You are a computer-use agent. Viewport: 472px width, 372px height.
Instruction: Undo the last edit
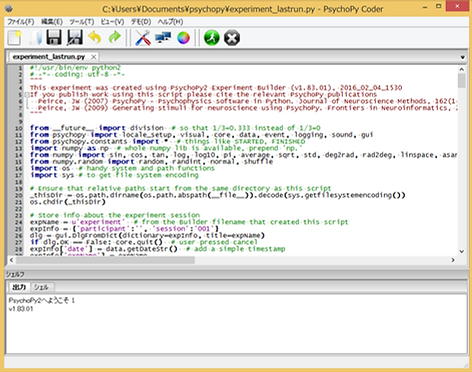(x=95, y=37)
